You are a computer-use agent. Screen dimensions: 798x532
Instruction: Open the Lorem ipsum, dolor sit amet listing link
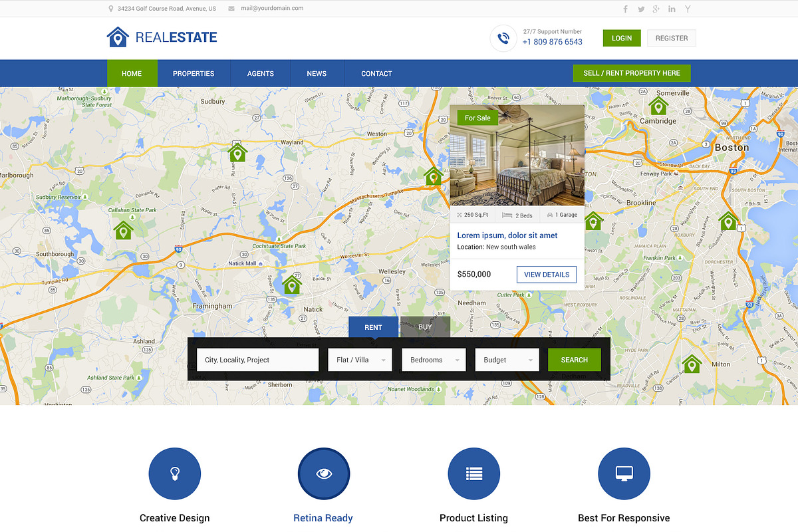click(507, 235)
